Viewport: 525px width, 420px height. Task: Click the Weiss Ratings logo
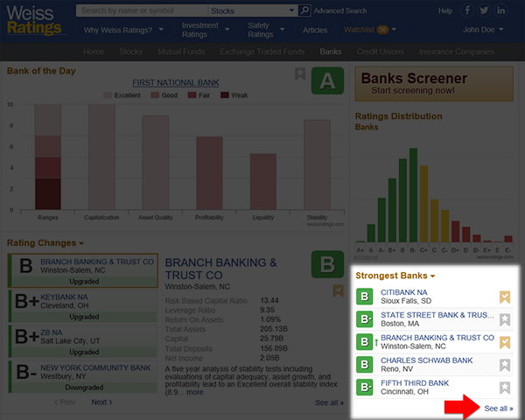pos(35,20)
